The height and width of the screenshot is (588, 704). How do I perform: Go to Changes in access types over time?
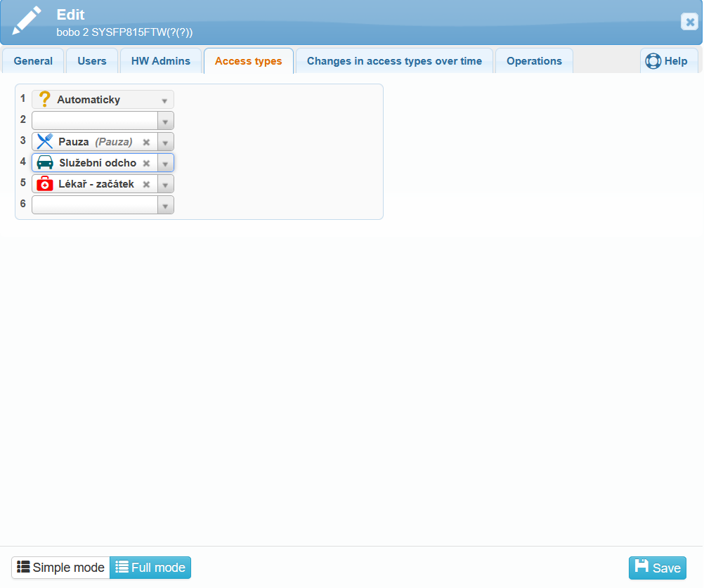pyautogui.click(x=394, y=61)
